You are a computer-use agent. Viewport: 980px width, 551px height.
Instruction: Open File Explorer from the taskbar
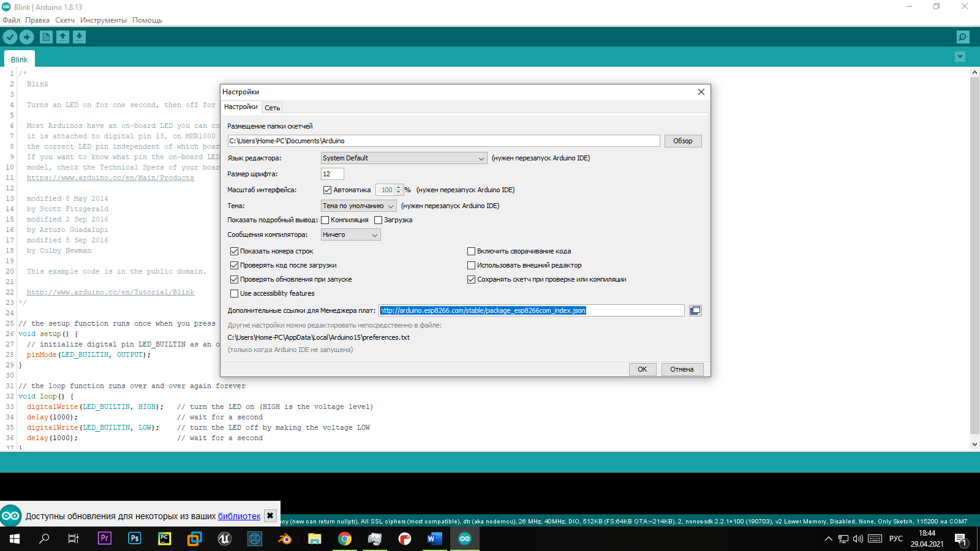[x=315, y=539]
